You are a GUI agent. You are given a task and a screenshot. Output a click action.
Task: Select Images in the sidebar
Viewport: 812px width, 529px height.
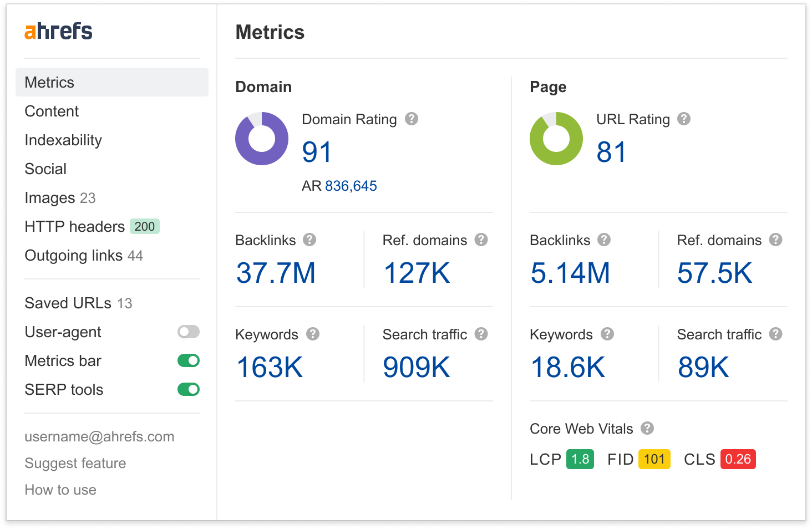click(49, 197)
